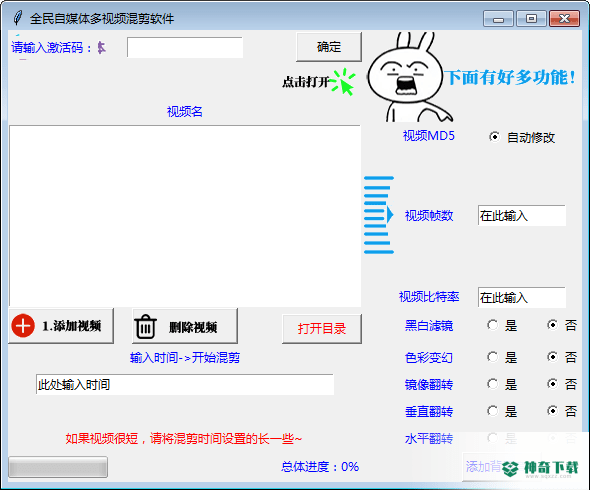Click the 确定 confirm button
Screen dimensions: 590x490
(328, 47)
